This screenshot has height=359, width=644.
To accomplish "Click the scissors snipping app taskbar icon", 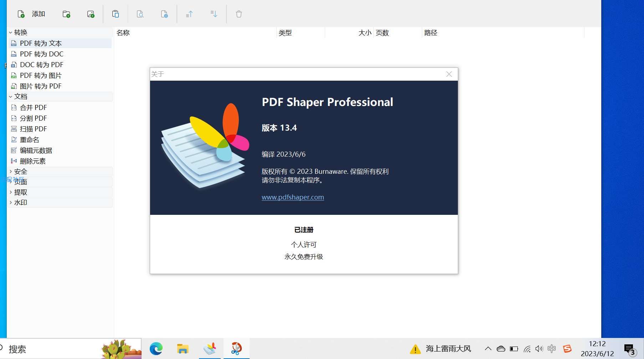I will coord(236,349).
